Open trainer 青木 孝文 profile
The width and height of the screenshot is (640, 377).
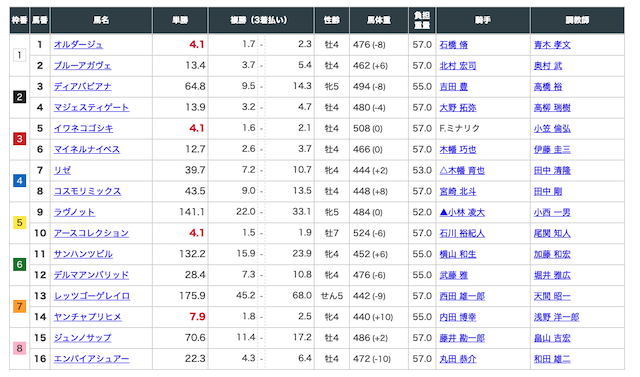click(x=552, y=44)
